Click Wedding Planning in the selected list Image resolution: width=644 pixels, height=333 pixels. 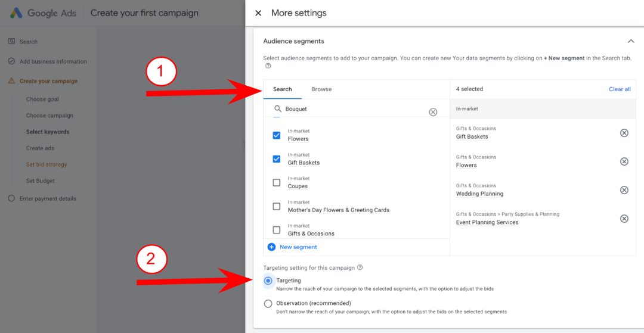[x=479, y=194]
